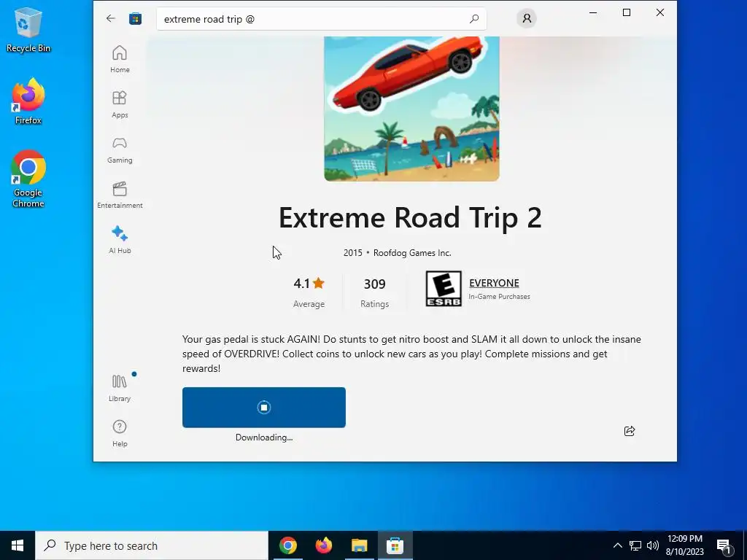Open Chrome from the taskbar
The image size is (747, 560).
point(287,545)
